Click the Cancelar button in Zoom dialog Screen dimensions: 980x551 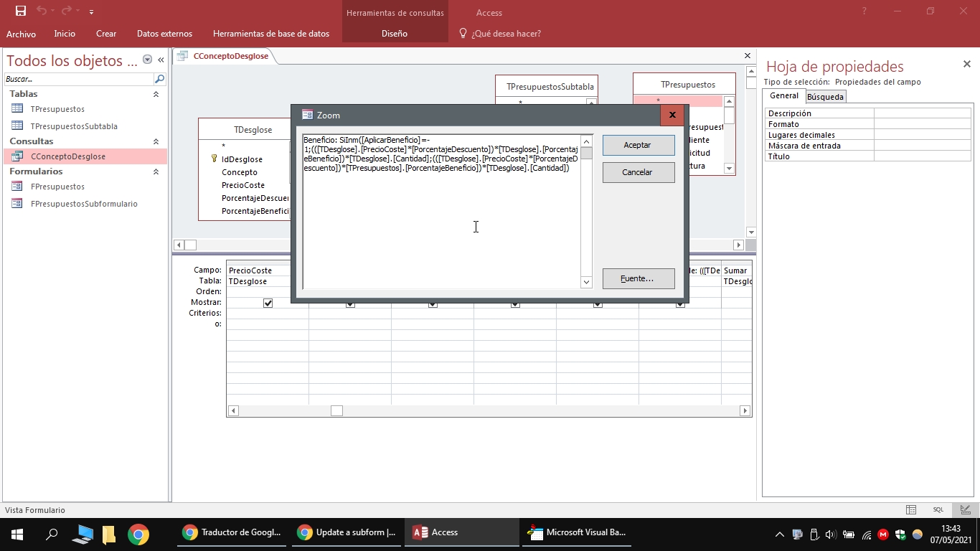(638, 172)
